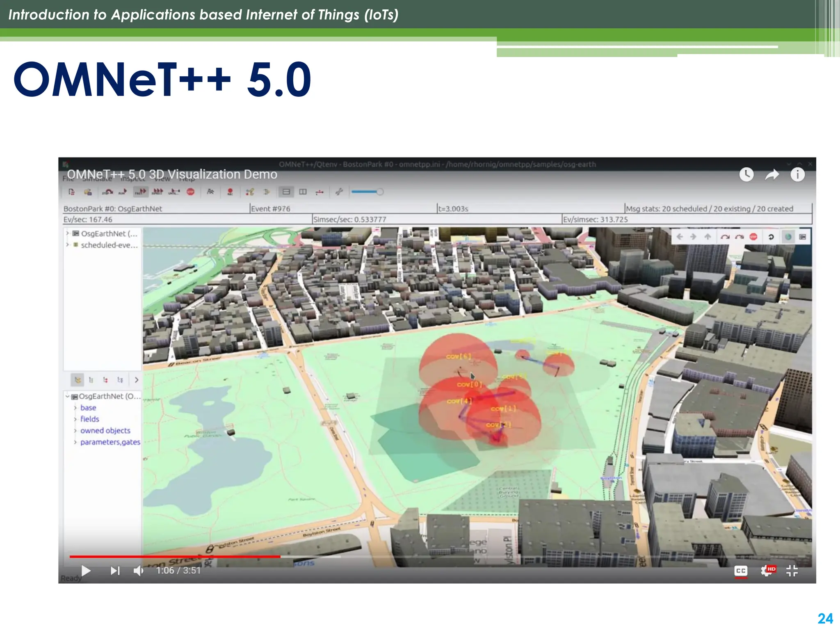
Task: Expand the scheduled-events tree node
Action: click(x=67, y=244)
